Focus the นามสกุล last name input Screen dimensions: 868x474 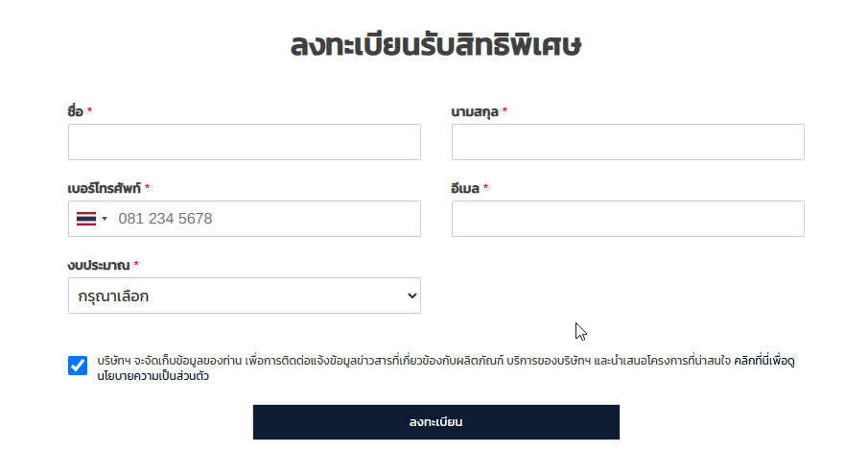(628, 142)
